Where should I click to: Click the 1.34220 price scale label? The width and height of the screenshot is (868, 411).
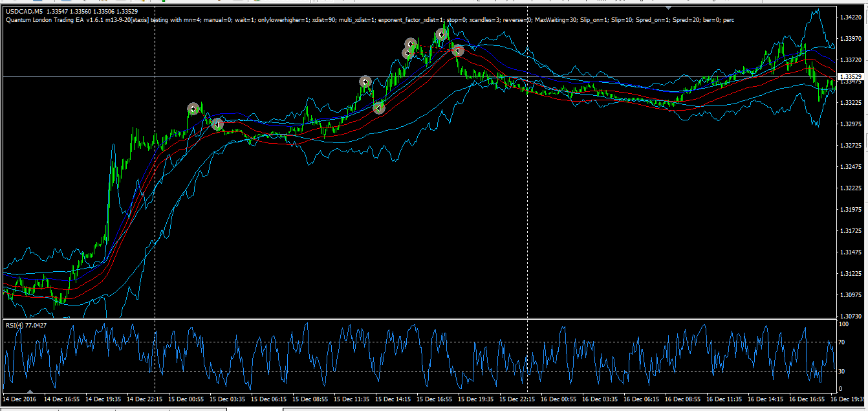pyautogui.click(x=850, y=17)
